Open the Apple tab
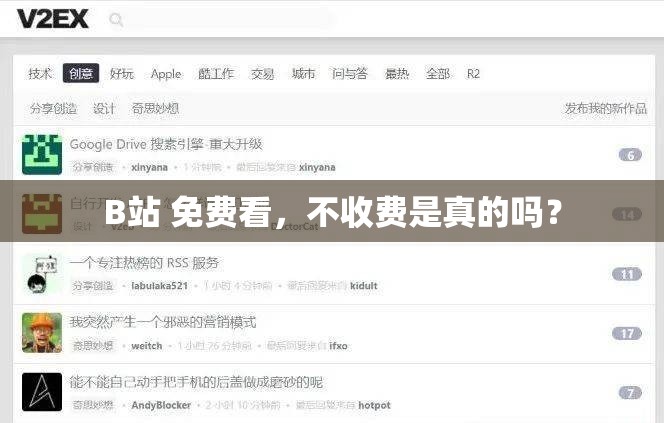Screen dimensions: 664x423 pos(166,74)
